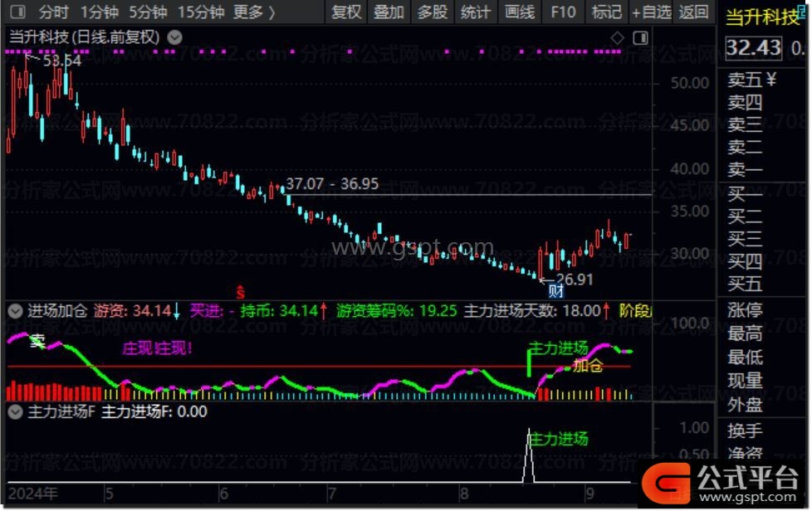
Task: Toggle the left sidebar panel icon
Action: [17, 12]
